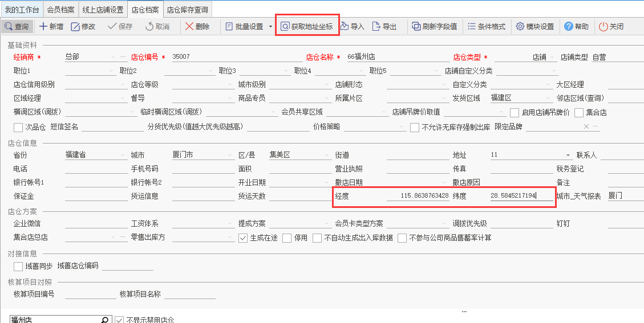Open 集合店总店 ellipsis lookup button

(x=122, y=237)
